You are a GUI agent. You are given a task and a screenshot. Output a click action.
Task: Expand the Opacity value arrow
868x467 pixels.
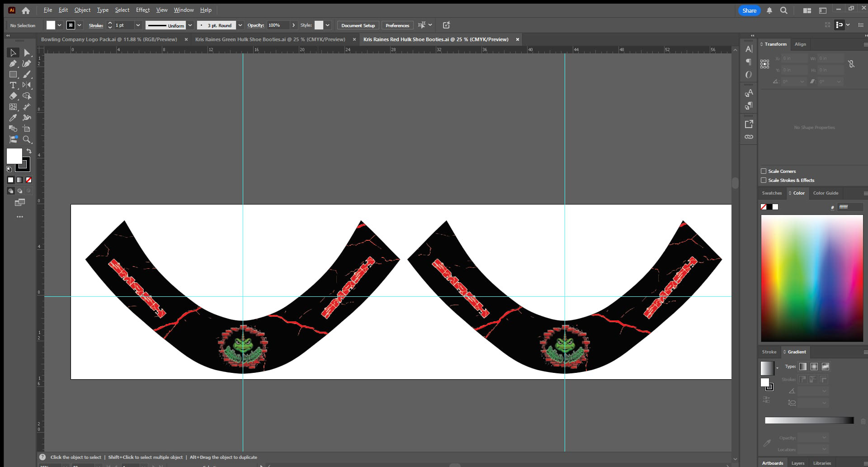click(293, 25)
